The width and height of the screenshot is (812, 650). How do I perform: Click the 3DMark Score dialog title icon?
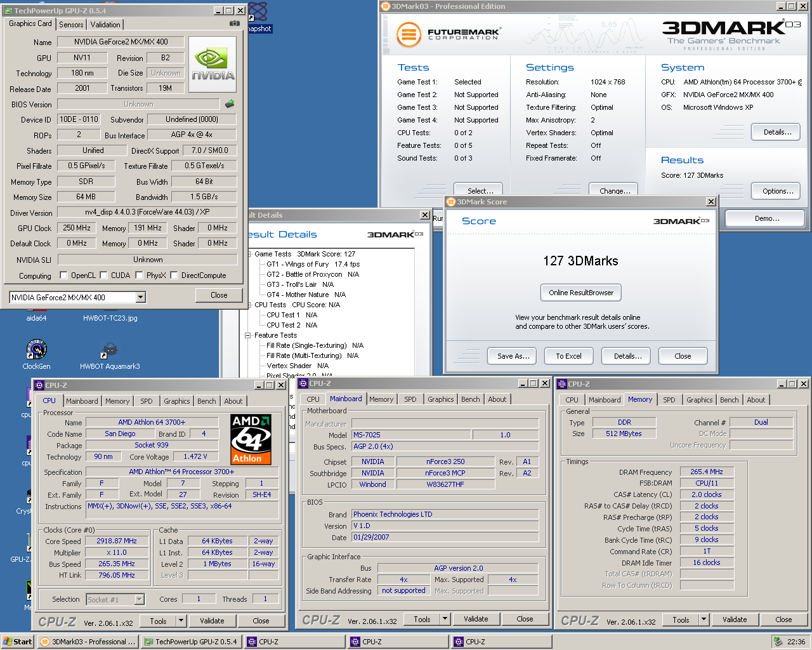[451, 202]
